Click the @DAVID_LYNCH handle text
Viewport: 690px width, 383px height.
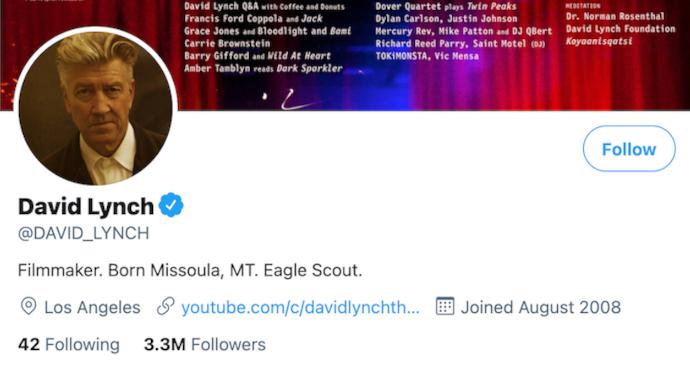[84, 233]
